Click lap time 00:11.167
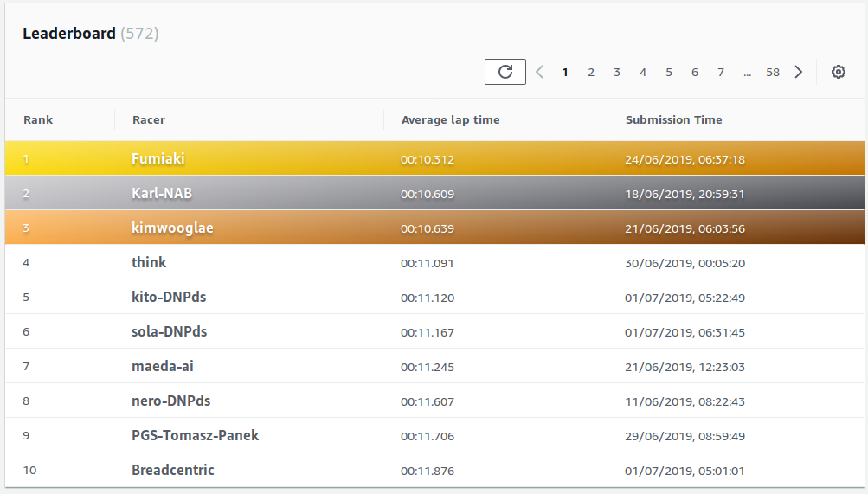This screenshot has width=868, height=494. click(x=428, y=332)
